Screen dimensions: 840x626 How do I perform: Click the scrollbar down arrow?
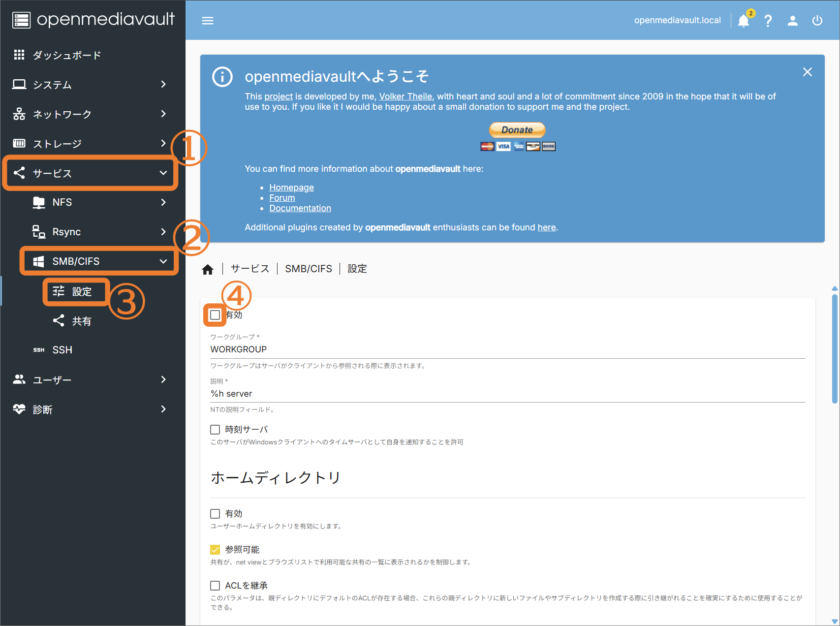tap(835, 621)
